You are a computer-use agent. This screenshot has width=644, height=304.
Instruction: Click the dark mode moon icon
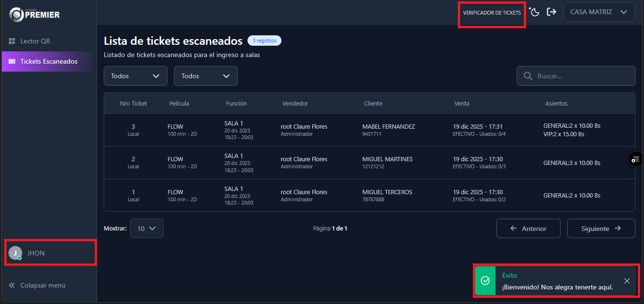click(x=534, y=12)
